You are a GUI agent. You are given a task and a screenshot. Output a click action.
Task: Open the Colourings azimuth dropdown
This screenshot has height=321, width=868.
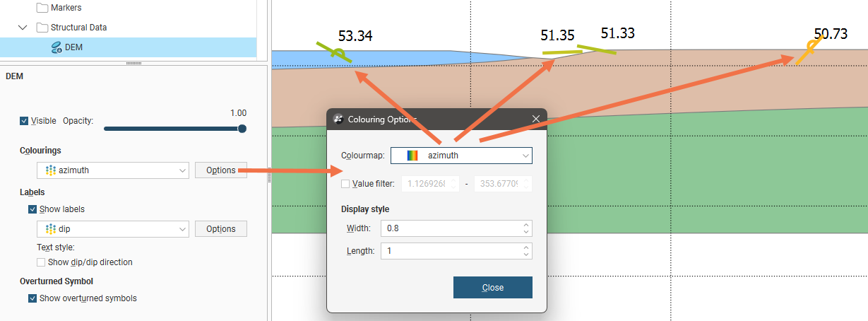point(113,170)
